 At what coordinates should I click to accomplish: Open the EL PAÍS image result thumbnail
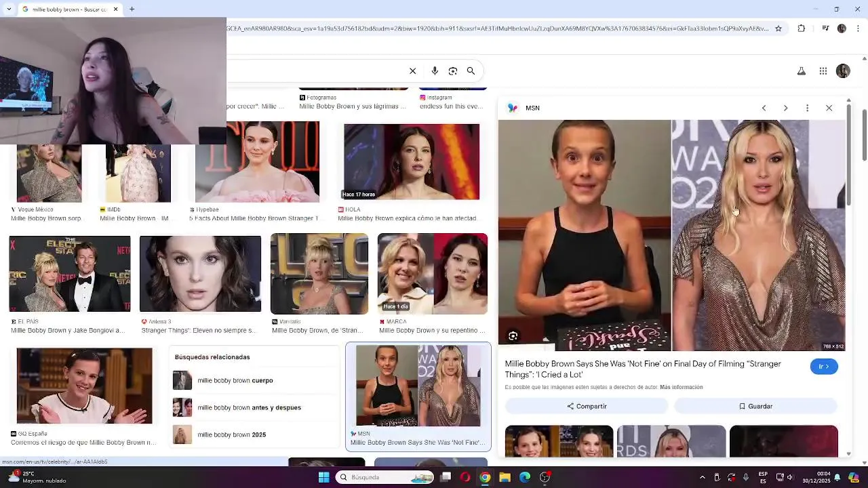[x=70, y=274]
